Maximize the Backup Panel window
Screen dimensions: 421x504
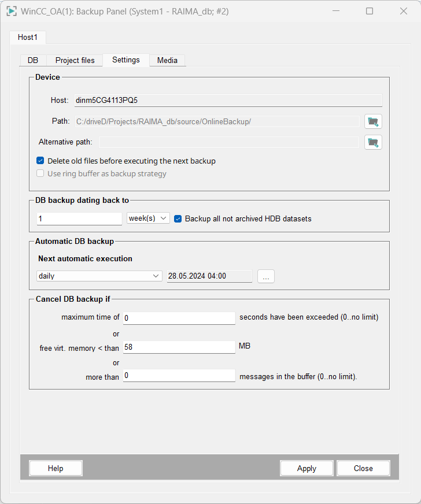(370, 11)
